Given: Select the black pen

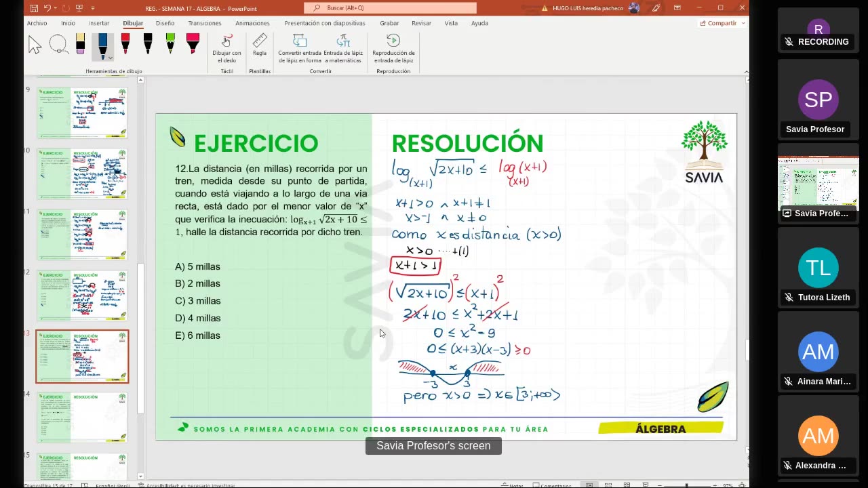Looking at the screenshot, I should [x=148, y=43].
